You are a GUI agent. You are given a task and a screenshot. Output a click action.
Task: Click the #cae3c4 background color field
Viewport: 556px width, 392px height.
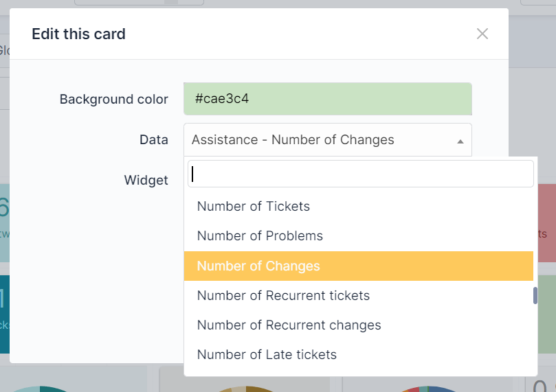point(328,99)
